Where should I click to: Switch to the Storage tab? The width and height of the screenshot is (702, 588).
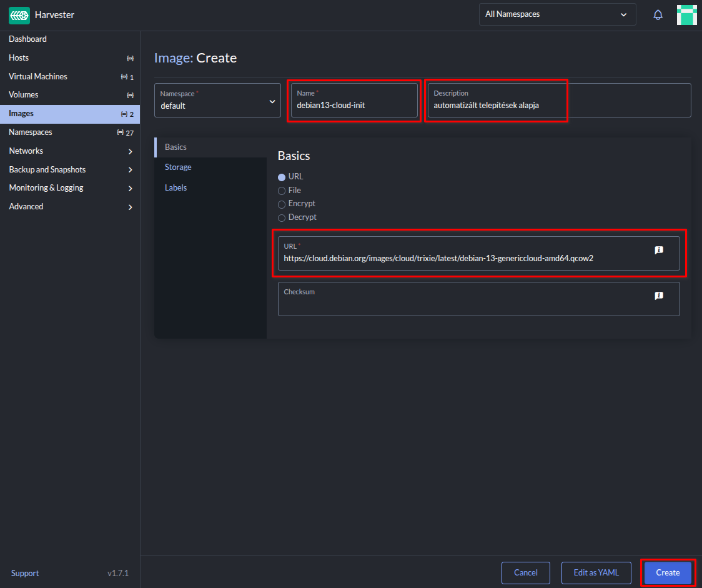(x=178, y=167)
